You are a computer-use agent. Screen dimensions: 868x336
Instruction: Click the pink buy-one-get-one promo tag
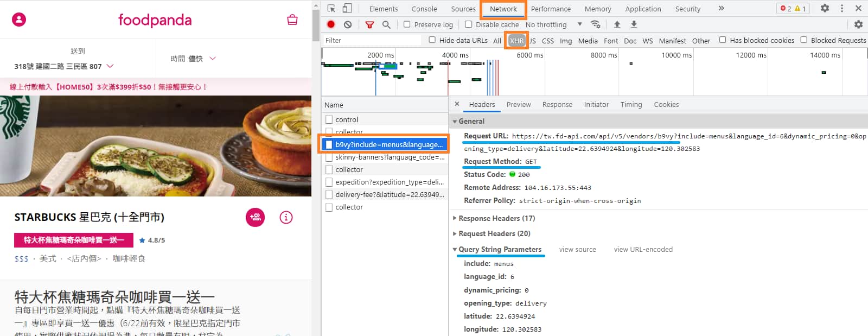click(x=74, y=240)
